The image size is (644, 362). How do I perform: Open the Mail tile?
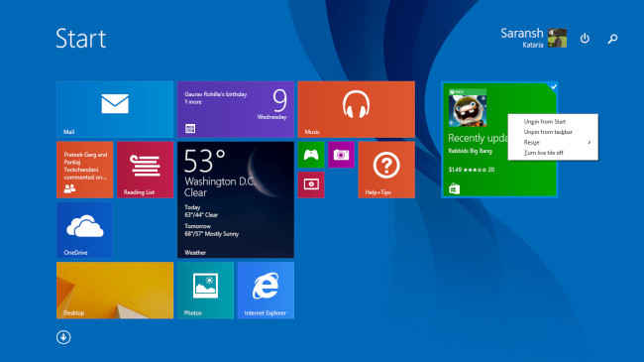[115, 109]
